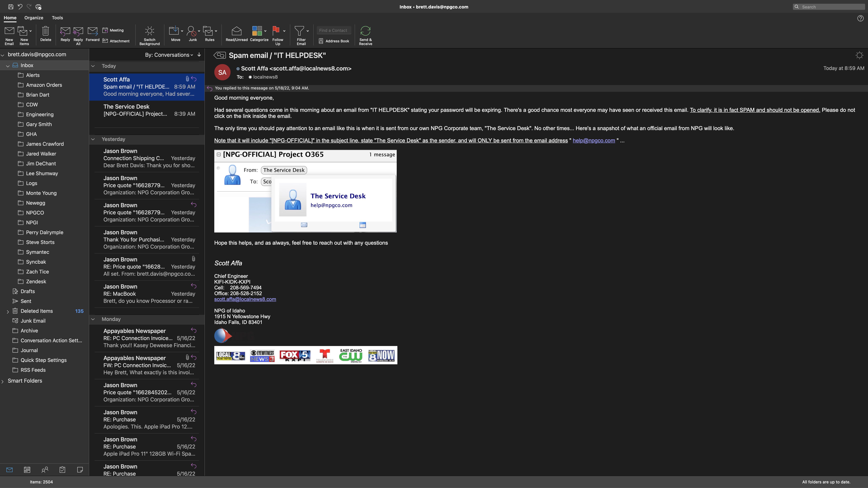Click scott.affa@localnews8.com signature link
This screenshot has width=868, height=488.
245,299
